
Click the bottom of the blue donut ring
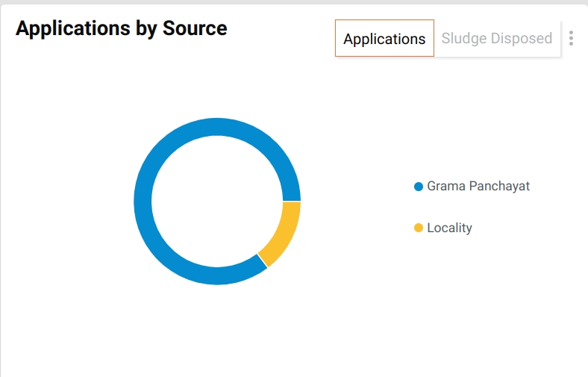coord(216,276)
